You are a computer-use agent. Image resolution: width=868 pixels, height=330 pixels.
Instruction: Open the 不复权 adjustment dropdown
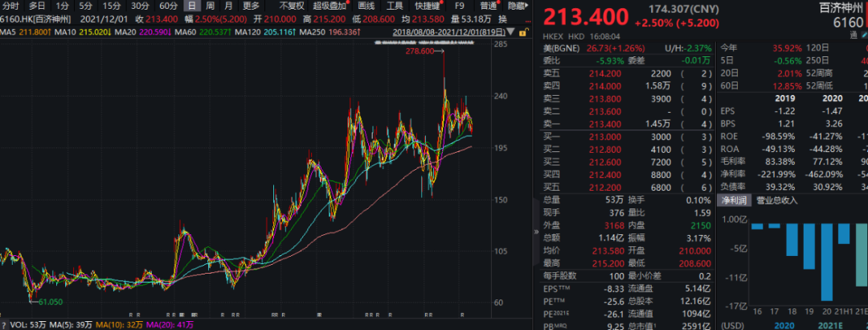coord(291,6)
